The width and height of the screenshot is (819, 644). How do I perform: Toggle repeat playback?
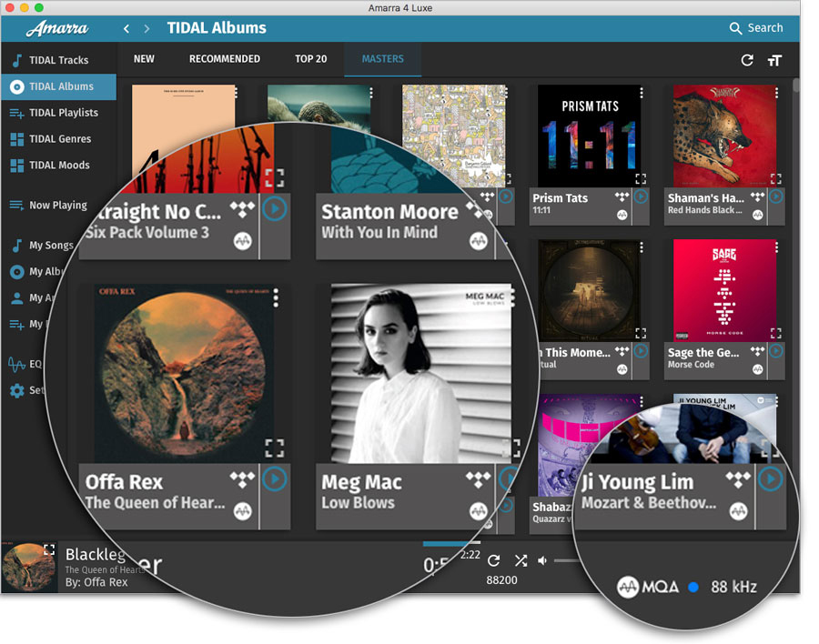[x=493, y=560]
